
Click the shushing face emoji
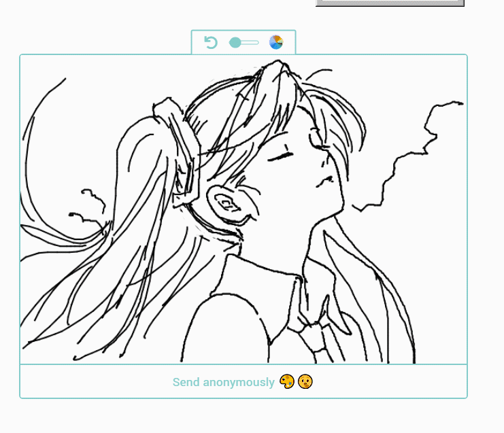pyautogui.click(x=305, y=381)
